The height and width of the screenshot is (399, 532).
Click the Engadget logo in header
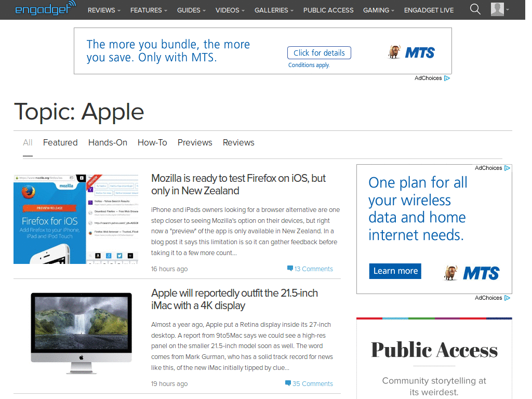(x=46, y=8)
